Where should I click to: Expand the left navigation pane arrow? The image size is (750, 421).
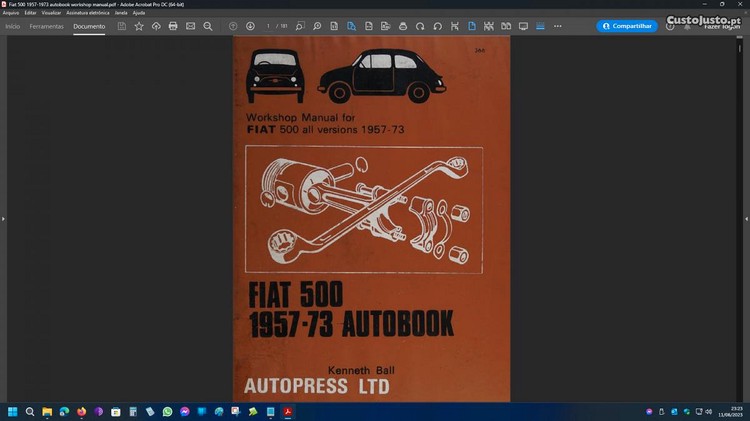[x=3, y=218]
